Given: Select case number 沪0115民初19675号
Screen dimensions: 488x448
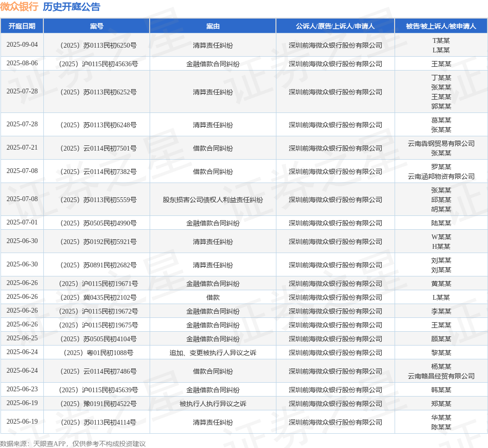Looking at the screenshot, I should 98,326.
